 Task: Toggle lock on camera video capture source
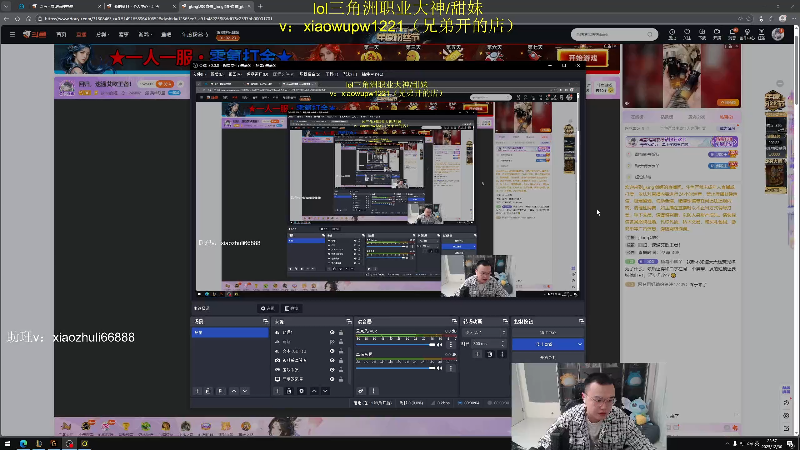pos(341,360)
